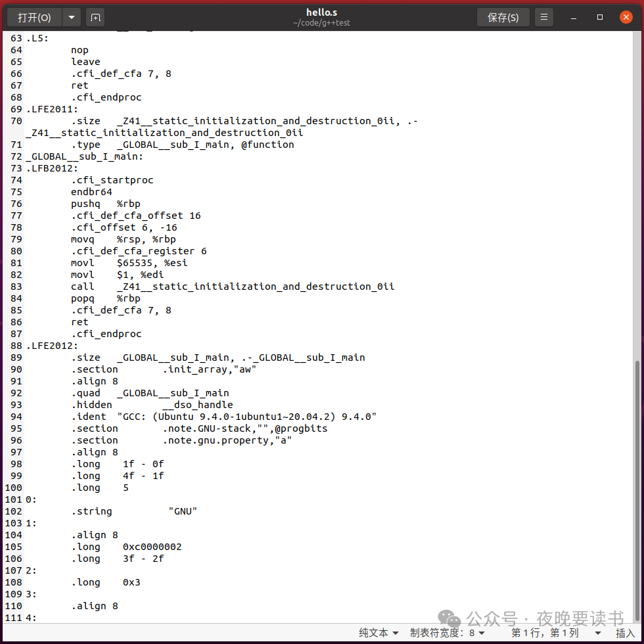This screenshot has width=644, height=644.
Task: Click the Open (打开) button
Action: (x=34, y=17)
